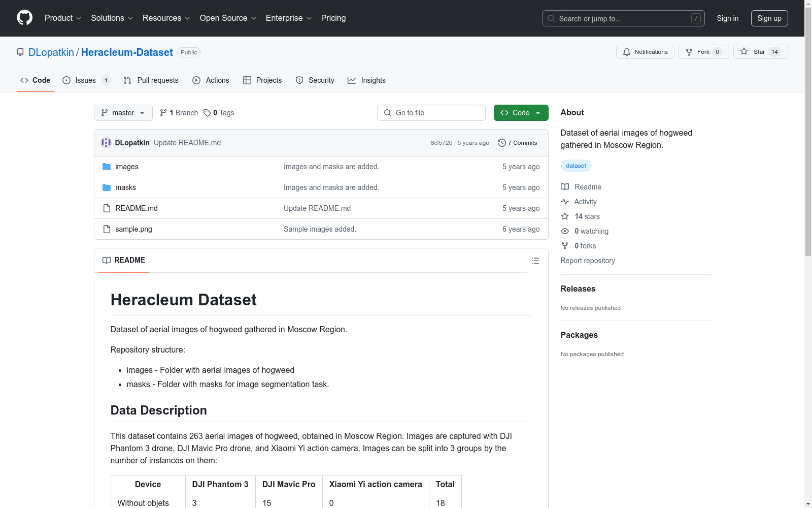Click the README.md file icon
This screenshot has width=812, height=508.
pyautogui.click(x=107, y=208)
